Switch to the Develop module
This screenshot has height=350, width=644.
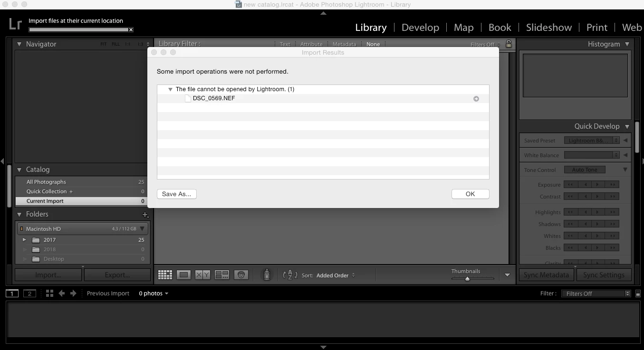(x=420, y=28)
